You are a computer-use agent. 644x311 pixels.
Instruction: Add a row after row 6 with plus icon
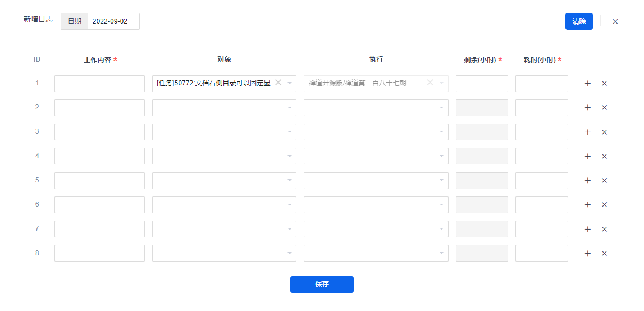[587, 204]
